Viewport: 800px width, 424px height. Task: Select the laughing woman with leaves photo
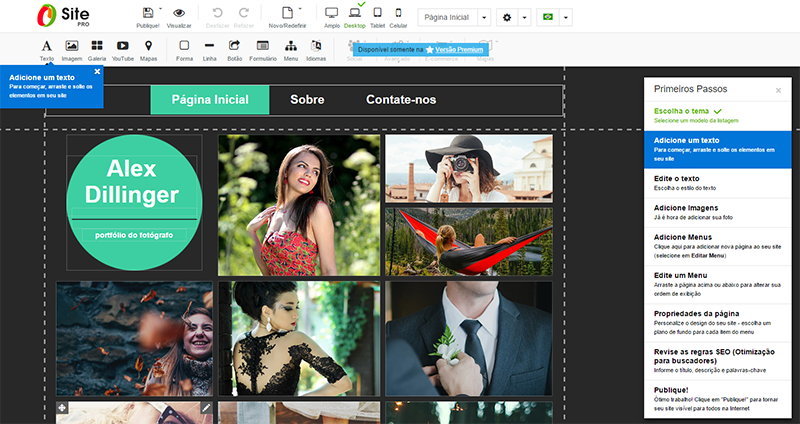click(134, 339)
